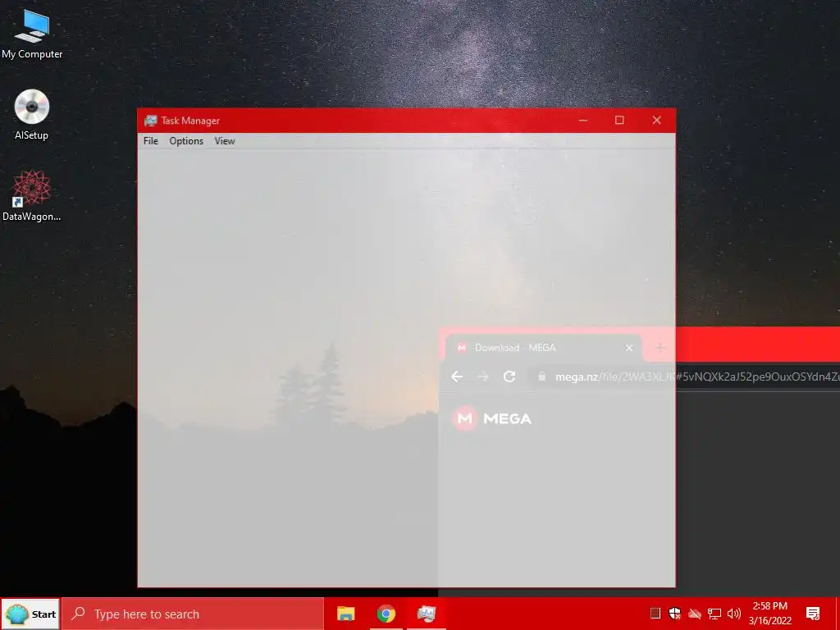Open a new tab in Chrome
The image size is (840, 630).
pyautogui.click(x=660, y=348)
